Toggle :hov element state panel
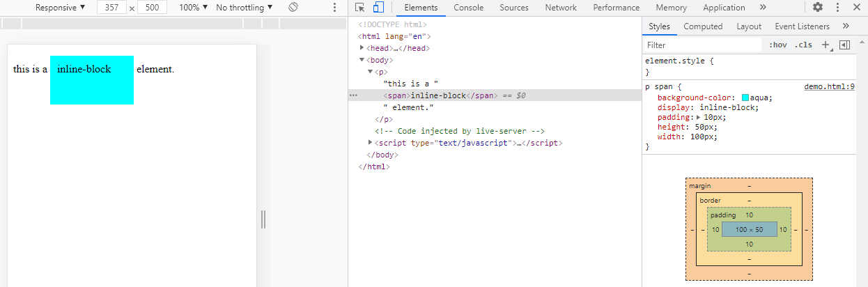868x287 pixels. point(778,45)
